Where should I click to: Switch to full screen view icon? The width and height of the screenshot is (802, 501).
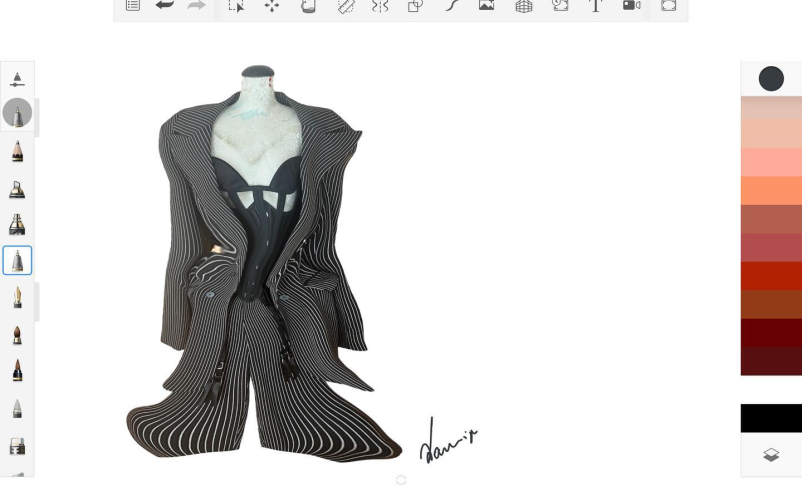tap(669, 6)
